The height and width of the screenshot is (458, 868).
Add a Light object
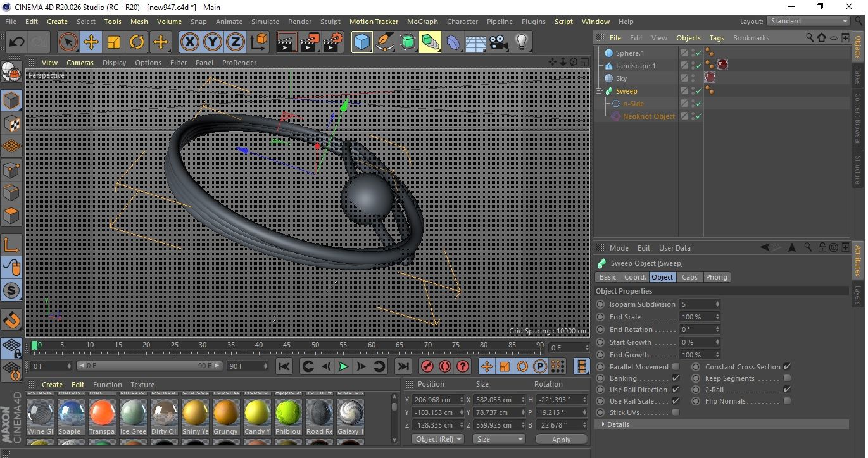(521, 42)
